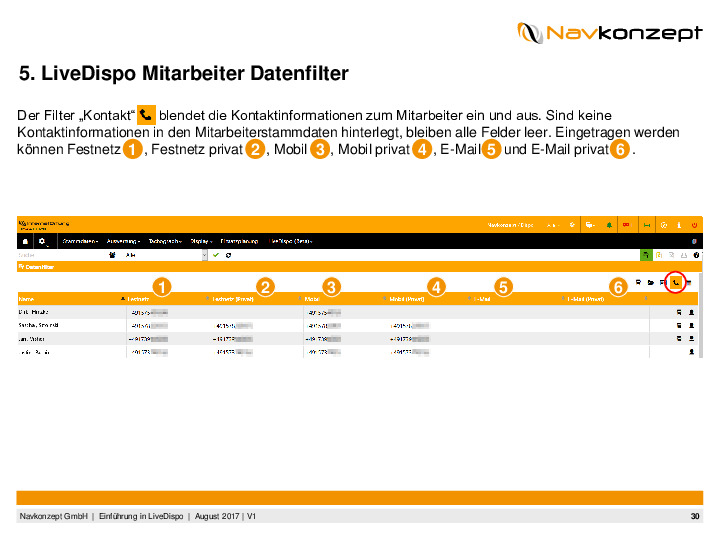Viewport: 720px width, 540px height.
Task: Toggle the filter icon between folder and phone
Action: [x=663, y=283]
